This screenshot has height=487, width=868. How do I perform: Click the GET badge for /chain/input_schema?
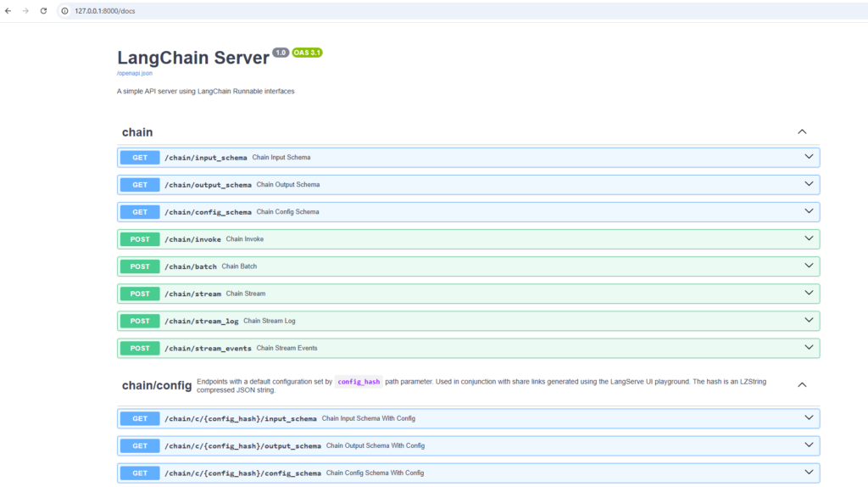(x=140, y=157)
